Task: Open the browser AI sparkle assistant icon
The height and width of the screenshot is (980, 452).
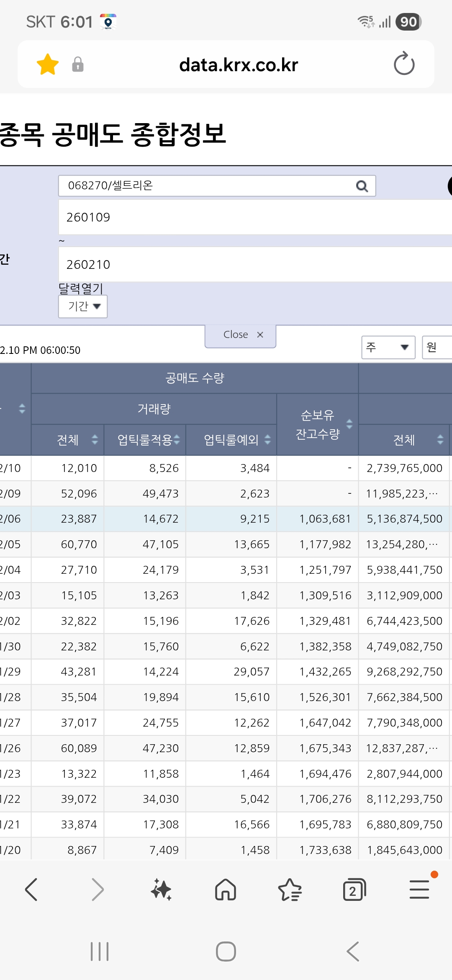Action: pyautogui.click(x=161, y=890)
